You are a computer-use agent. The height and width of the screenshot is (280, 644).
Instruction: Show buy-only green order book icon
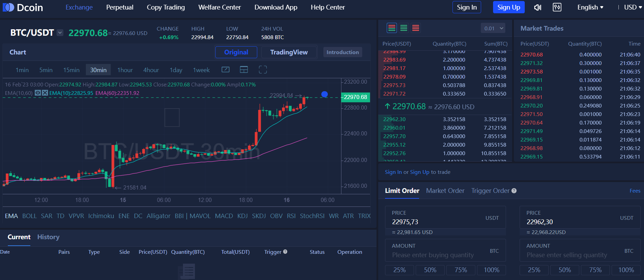click(404, 28)
